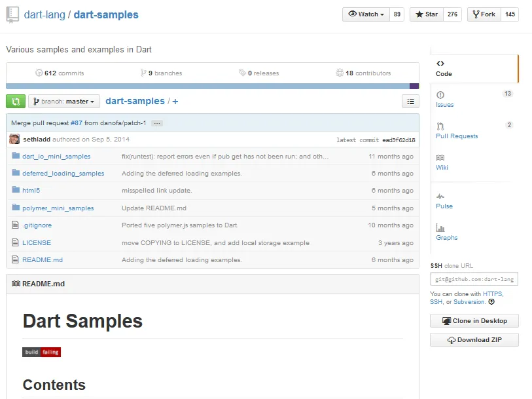
Task: View repository Pulse in the sidebar
Action: (444, 206)
